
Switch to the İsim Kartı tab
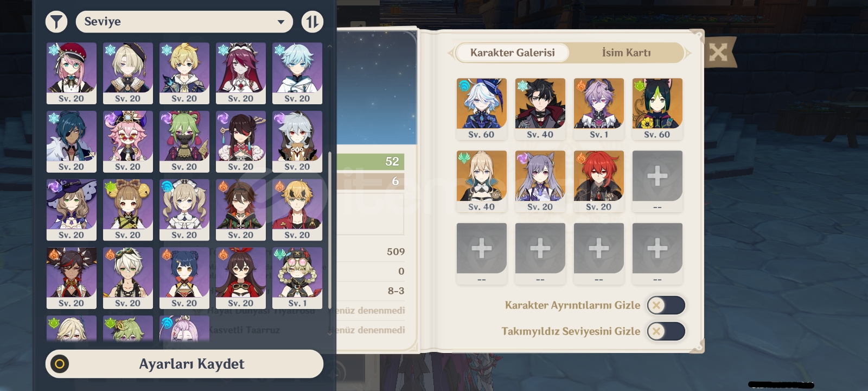point(626,53)
